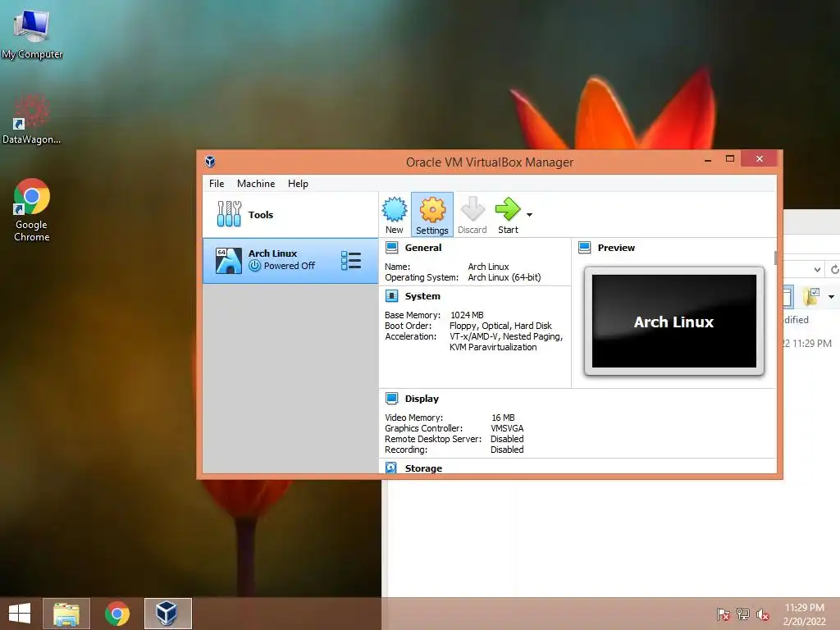Click the Tools wrench icon
Viewport: 840px width, 630px height.
230,214
